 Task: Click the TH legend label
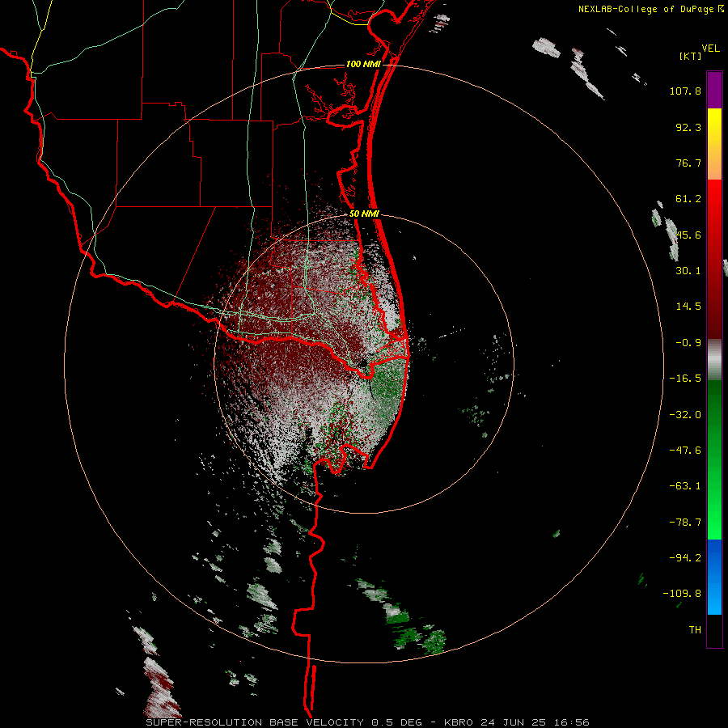[695, 630]
